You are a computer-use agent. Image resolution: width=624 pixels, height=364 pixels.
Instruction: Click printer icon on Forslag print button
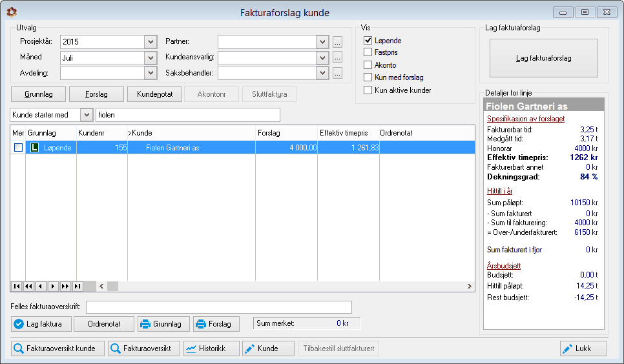[201, 324]
